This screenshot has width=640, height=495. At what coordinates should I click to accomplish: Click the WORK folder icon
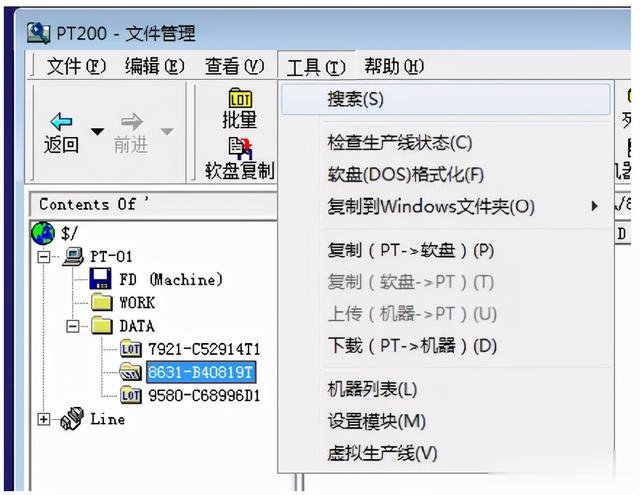tap(102, 302)
